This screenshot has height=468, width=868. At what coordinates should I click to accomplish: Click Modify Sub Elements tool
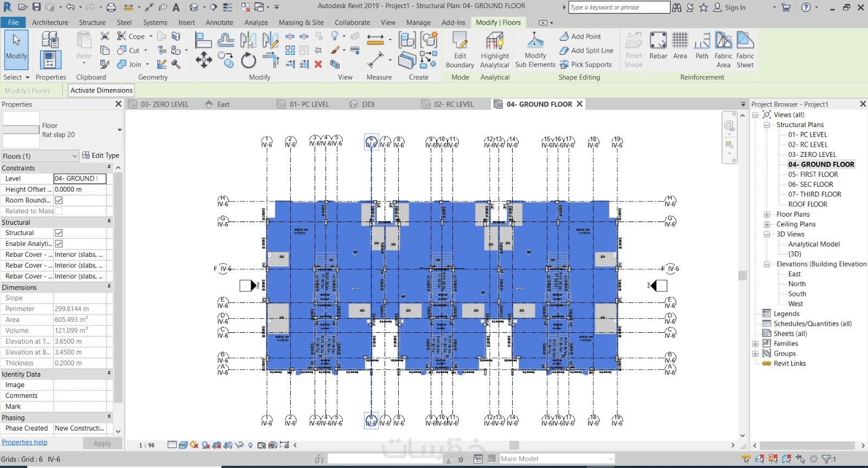[535, 50]
